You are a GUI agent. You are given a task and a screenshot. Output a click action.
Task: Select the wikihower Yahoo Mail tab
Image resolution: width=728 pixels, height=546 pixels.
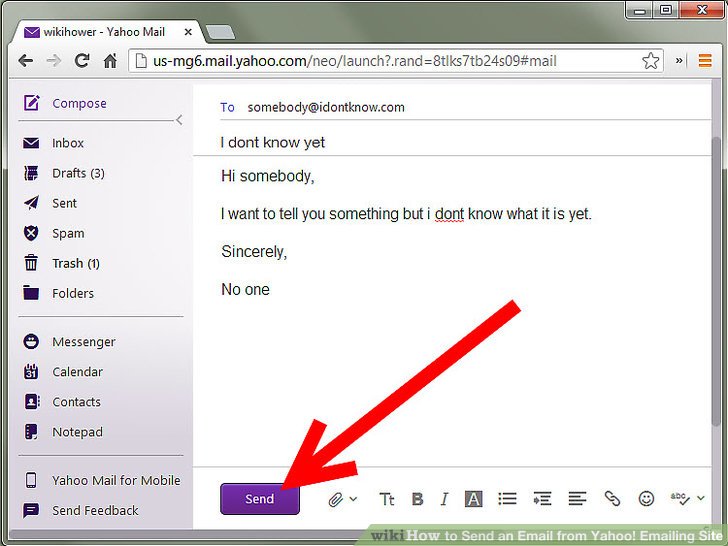tap(108, 32)
